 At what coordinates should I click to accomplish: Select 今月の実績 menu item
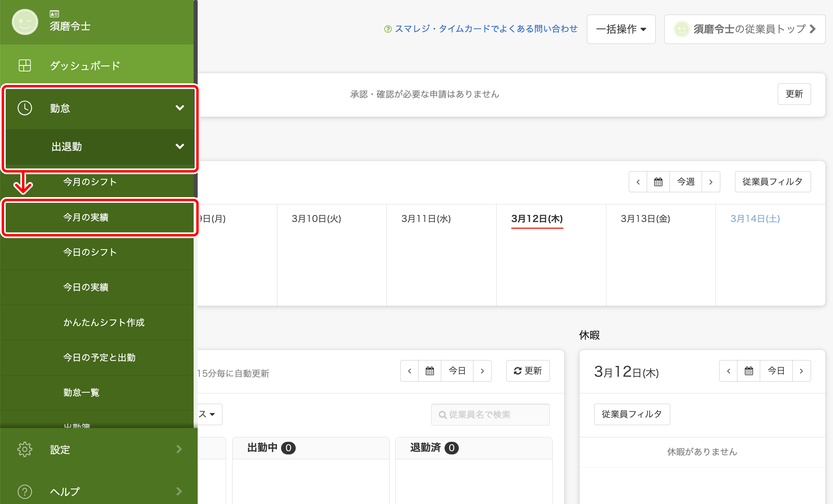click(86, 217)
